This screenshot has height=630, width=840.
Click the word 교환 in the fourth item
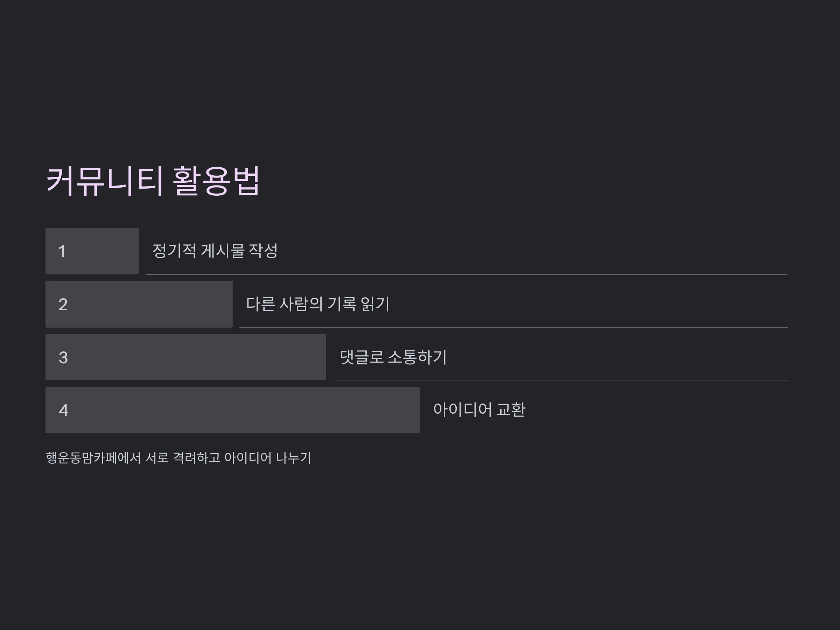point(511,410)
